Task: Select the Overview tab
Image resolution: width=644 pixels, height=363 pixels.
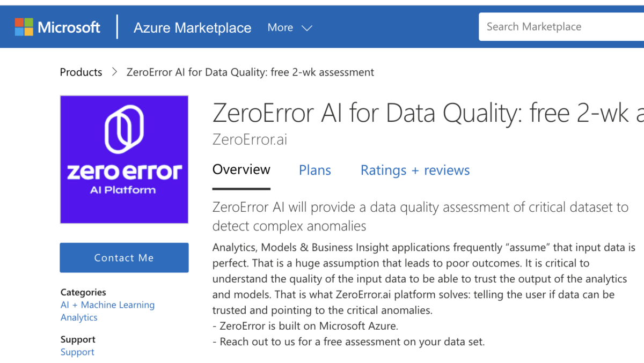Action: click(x=241, y=169)
